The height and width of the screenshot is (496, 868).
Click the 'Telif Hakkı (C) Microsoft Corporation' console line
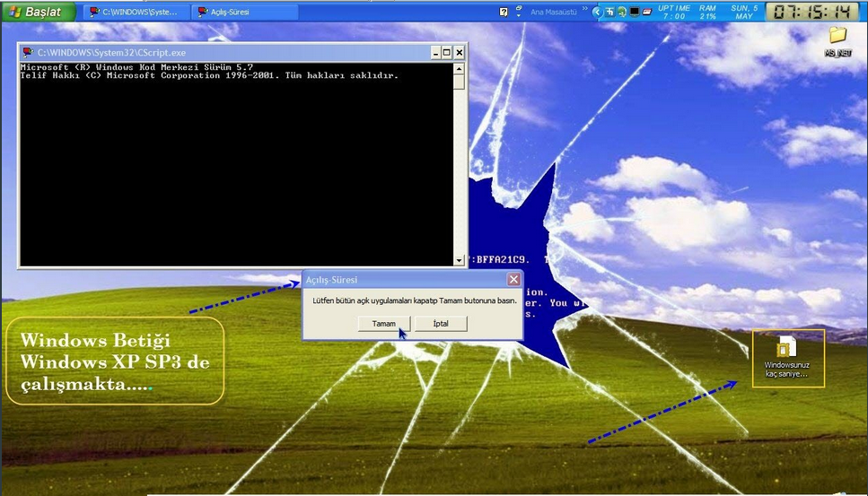point(209,75)
